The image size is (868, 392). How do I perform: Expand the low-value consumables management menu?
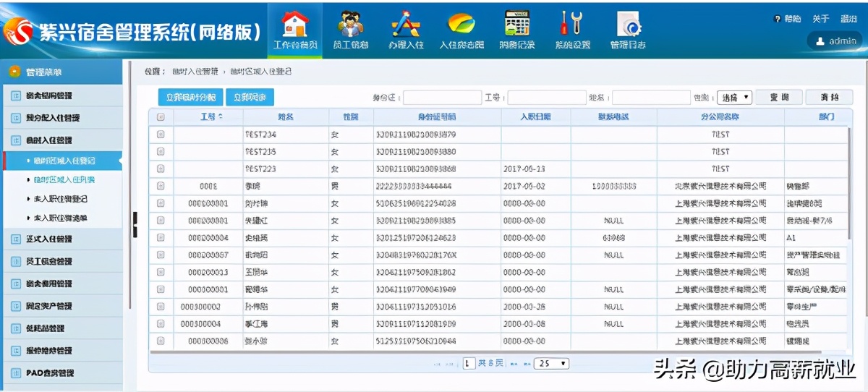tap(61, 328)
